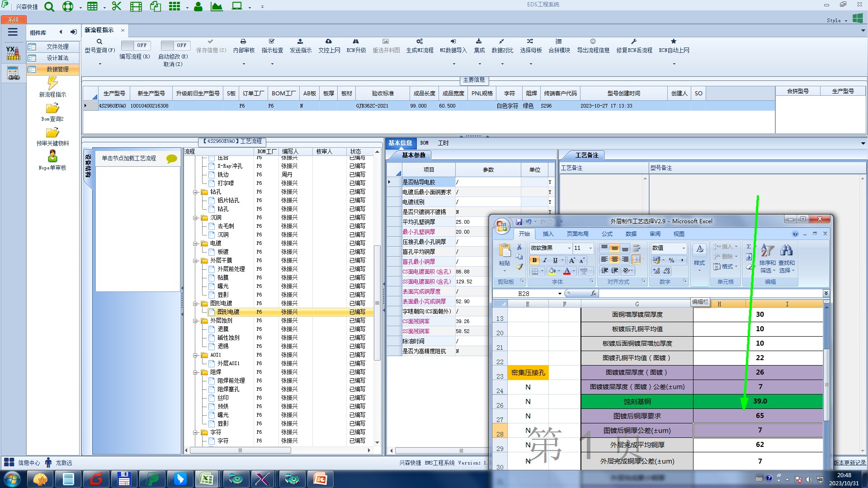Collapse the 图形电镀 tree folder
Screen dimensions: 868x488
click(x=196, y=304)
